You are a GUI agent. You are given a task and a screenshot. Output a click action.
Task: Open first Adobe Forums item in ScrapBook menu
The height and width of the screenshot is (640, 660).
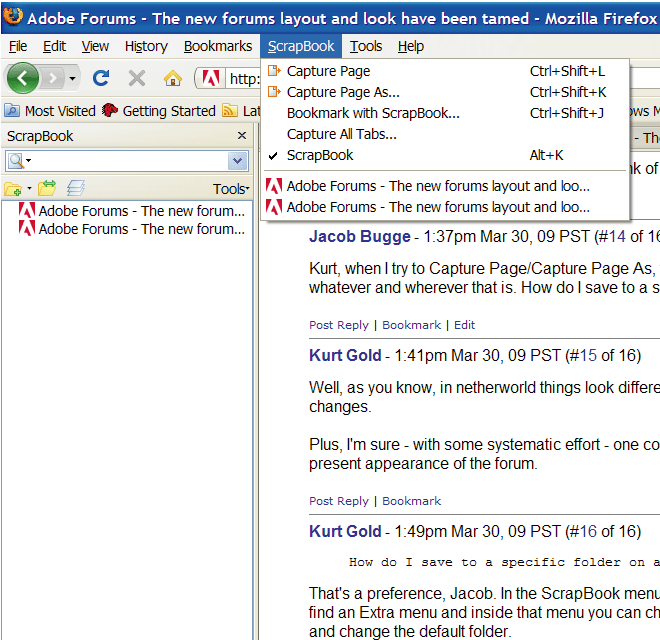[445, 186]
